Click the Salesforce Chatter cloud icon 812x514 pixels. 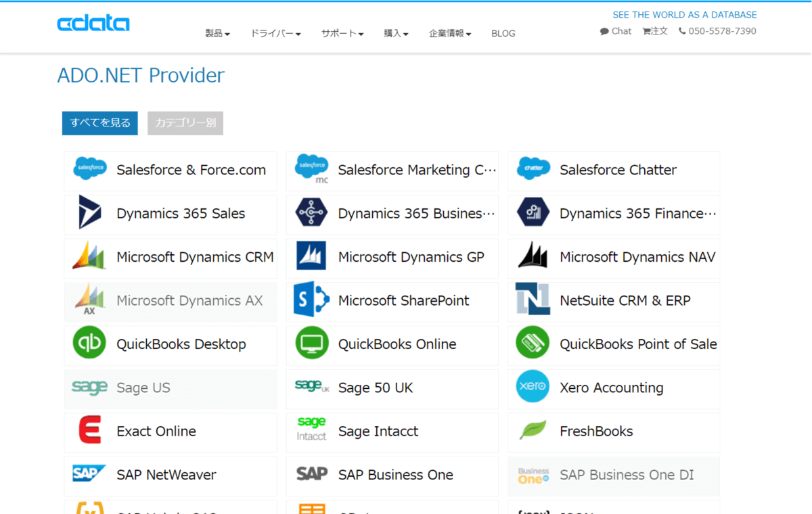[x=533, y=169]
